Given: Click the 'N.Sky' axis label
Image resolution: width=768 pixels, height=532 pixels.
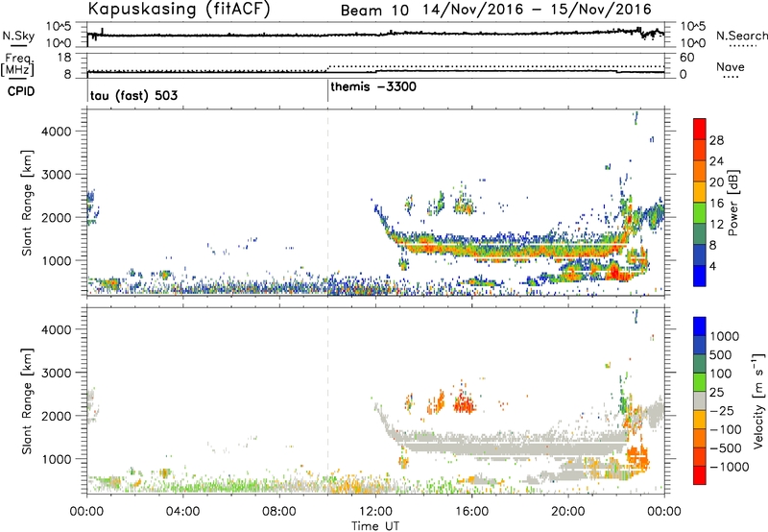Looking at the screenshot, I should click(18, 36).
